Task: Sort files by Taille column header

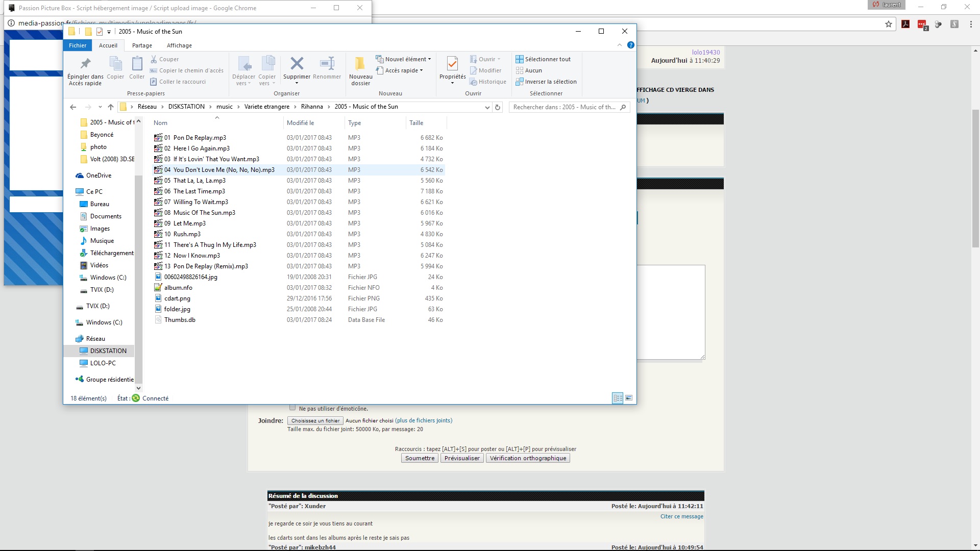Action: [426, 123]
